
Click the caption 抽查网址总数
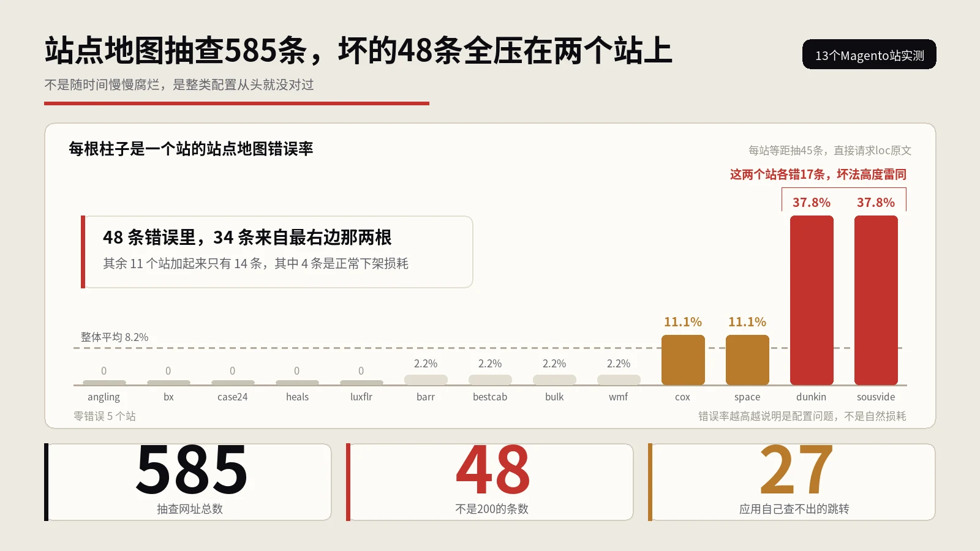[190, 509]
